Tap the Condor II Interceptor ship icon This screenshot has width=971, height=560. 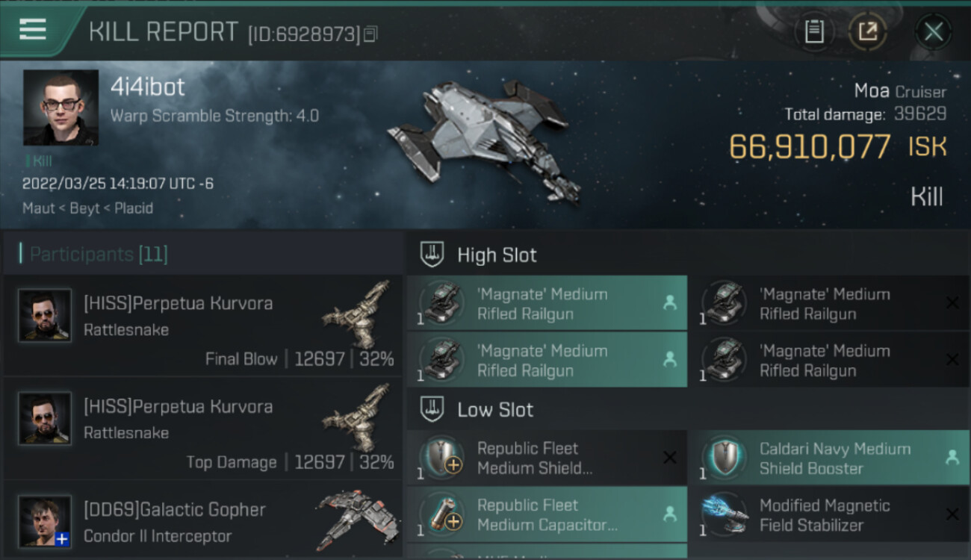[x=357, y=519]
